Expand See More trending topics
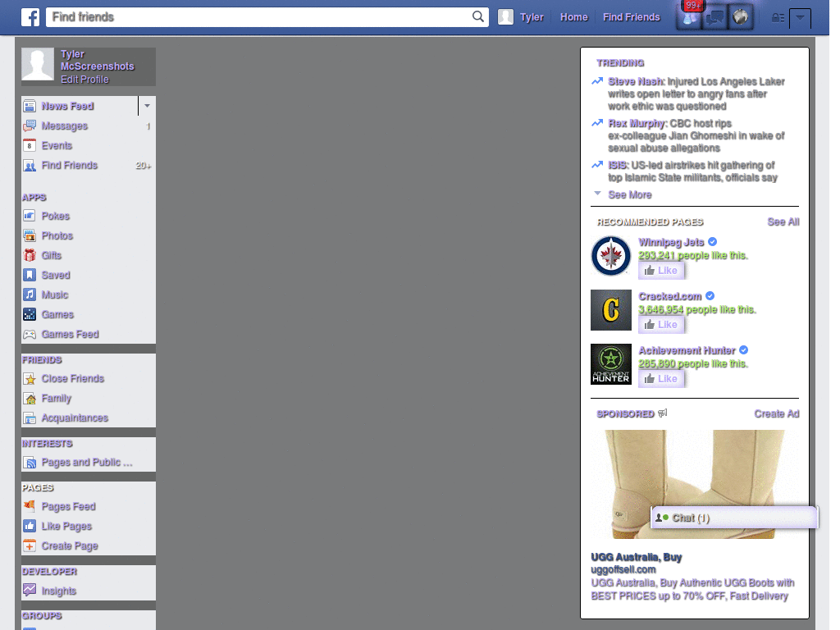 629,194
